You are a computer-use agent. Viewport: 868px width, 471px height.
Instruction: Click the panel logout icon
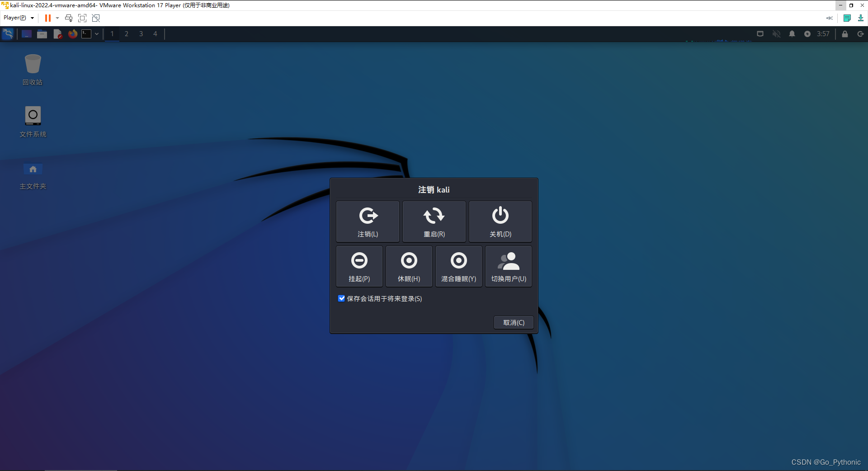pyautogui.click(x=860, y=34)
